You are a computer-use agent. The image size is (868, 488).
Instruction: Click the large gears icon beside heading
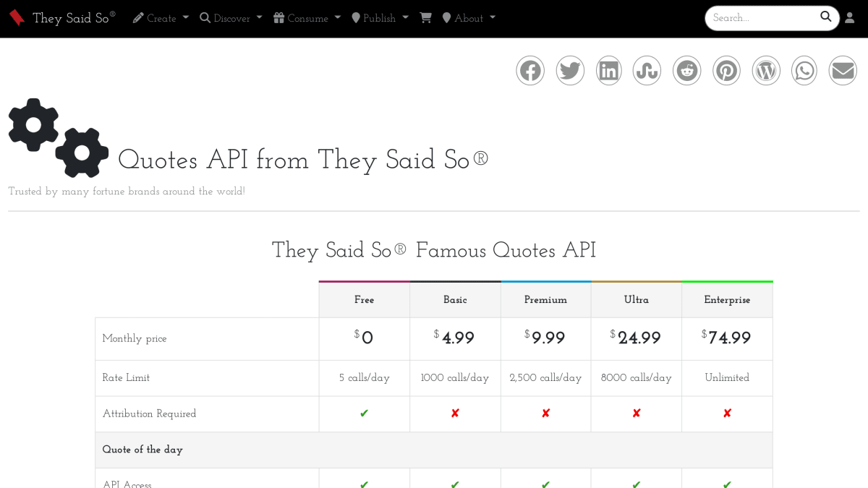click(59, 138)
